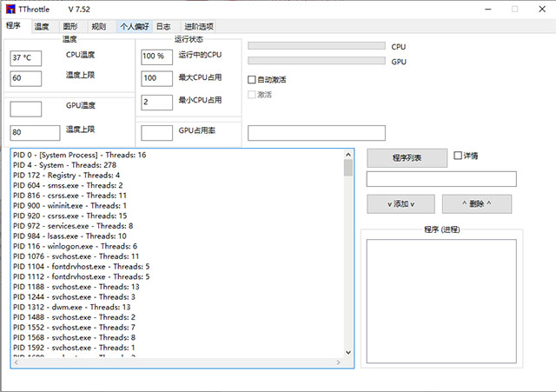Open the 个人偏好 tab
Image resolution: width=556 pixels, height=392 pixels.
click(x=135, y=27)
